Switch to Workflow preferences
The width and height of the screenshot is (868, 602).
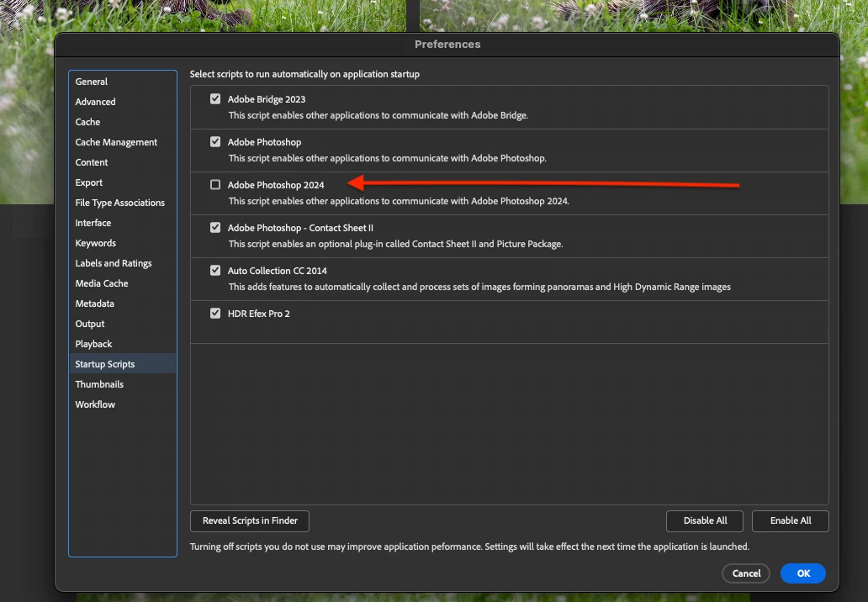(x=122, y=404)
